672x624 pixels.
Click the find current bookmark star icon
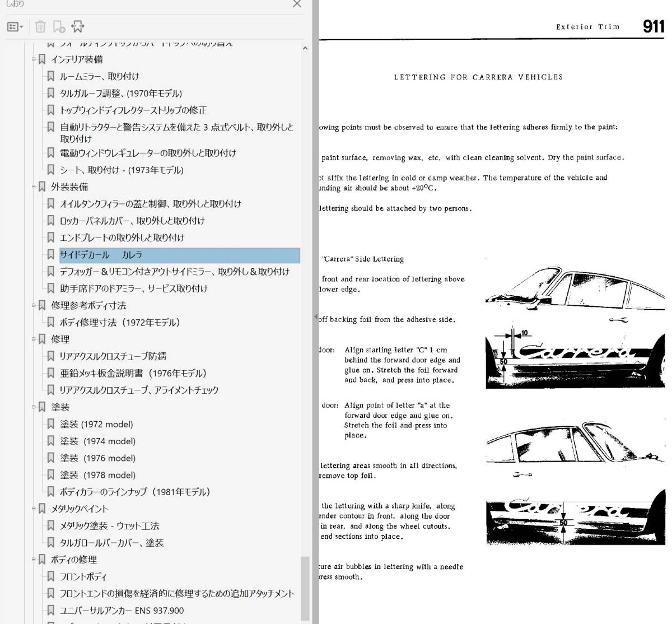pos(78,26)
